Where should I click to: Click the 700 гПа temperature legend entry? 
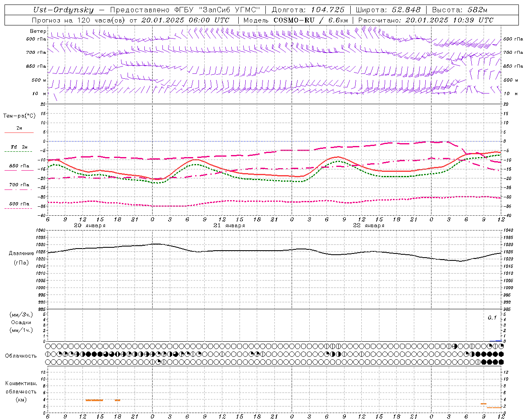tap(19, 185)
